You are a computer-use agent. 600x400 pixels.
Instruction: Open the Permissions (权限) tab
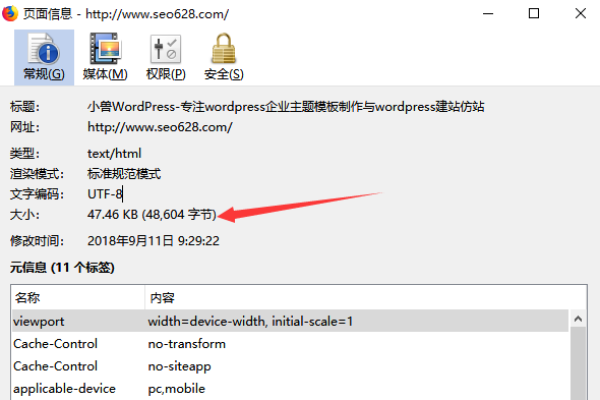pyautogui.click(x=166, y=57)
